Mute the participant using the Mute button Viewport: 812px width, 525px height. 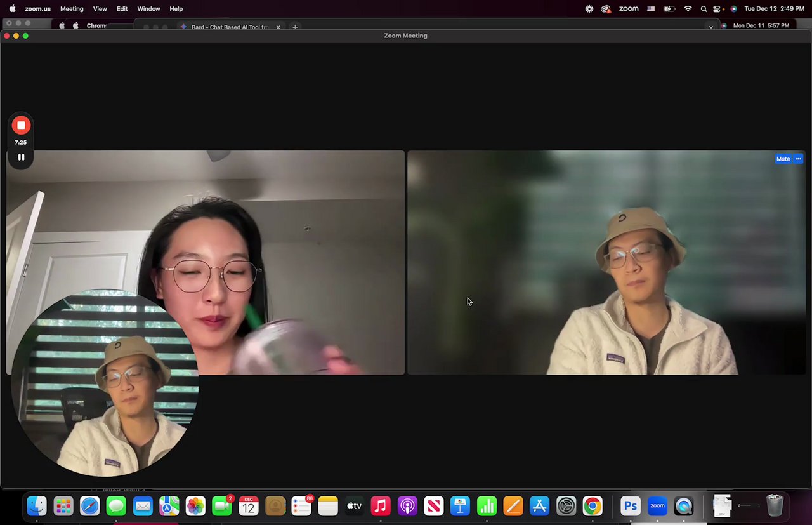[x=783, y=159]
